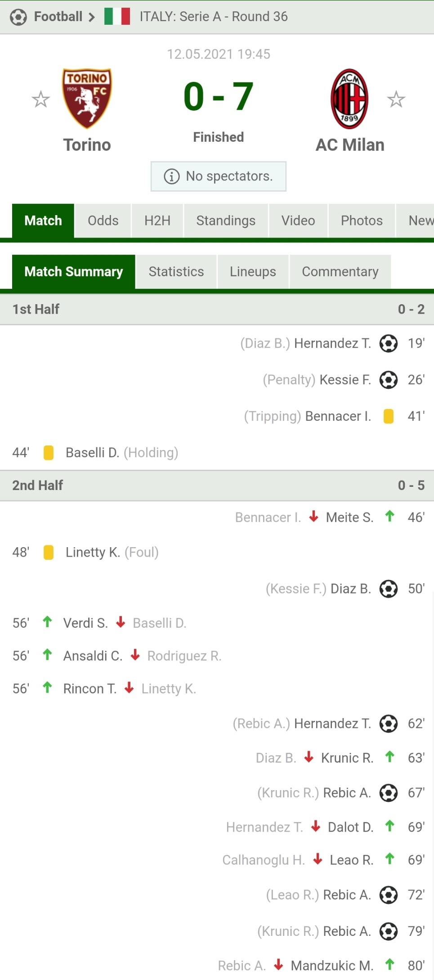Screen dimensions: 434x980
Task: Click the Italy flag icon
Action: click(117, 17)
